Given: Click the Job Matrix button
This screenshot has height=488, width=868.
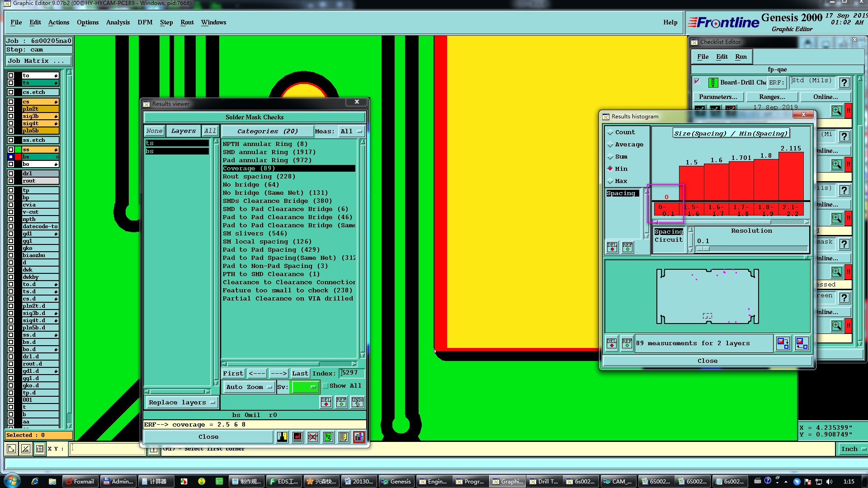Looking at the screenshot, I should point(38,61).
